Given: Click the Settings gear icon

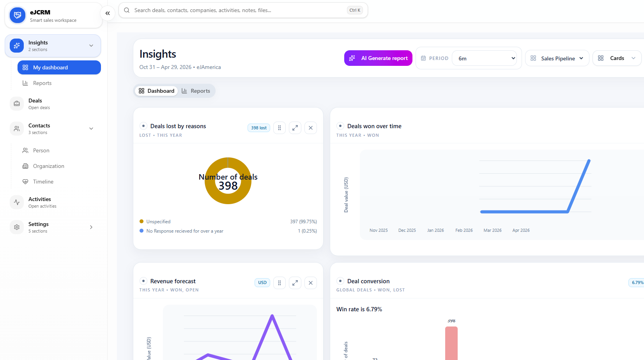Looking at the screenshot, I should 17,227.
